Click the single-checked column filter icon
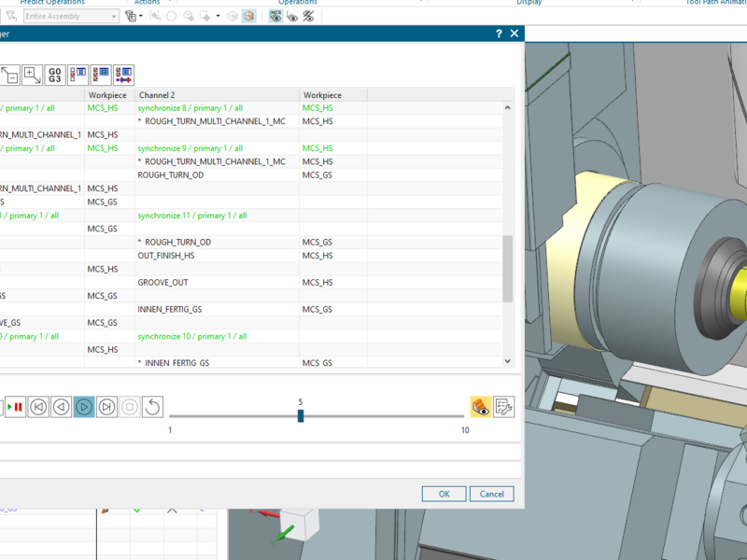 coord(78,75)
